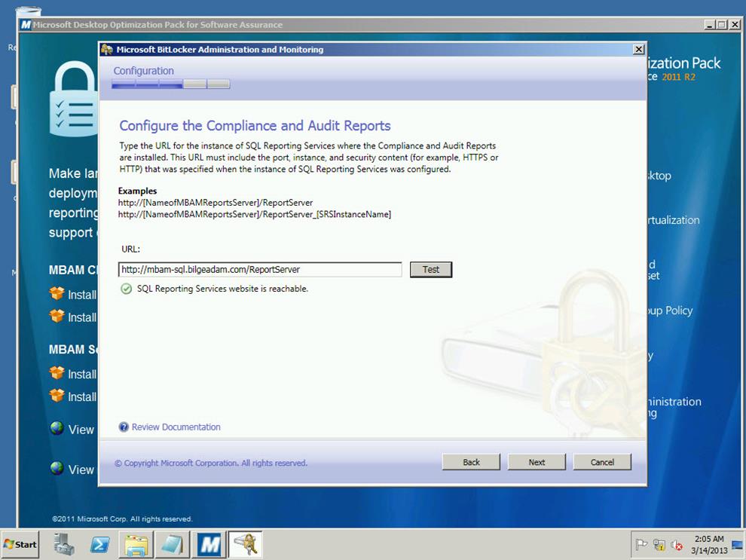This screenshot has height=560, width=746.
Task: Open Server Manager from the taskbar
Action: click(x=64, y=544)
